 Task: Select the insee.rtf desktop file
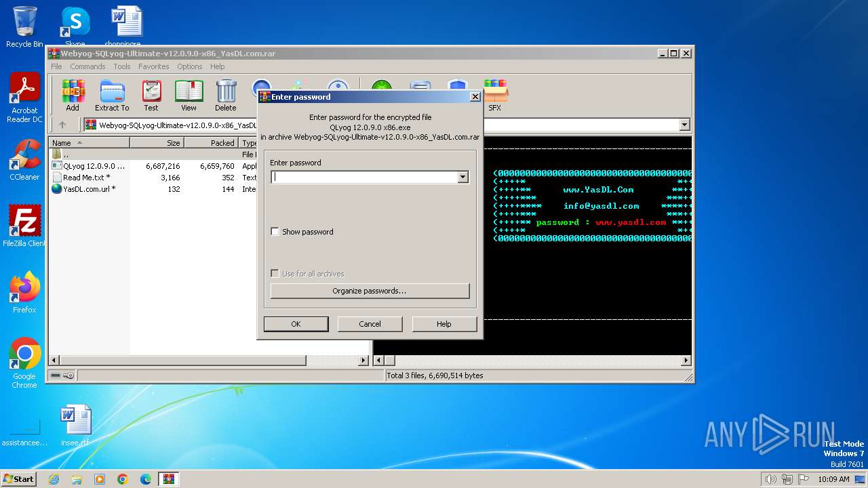(75, 426)
